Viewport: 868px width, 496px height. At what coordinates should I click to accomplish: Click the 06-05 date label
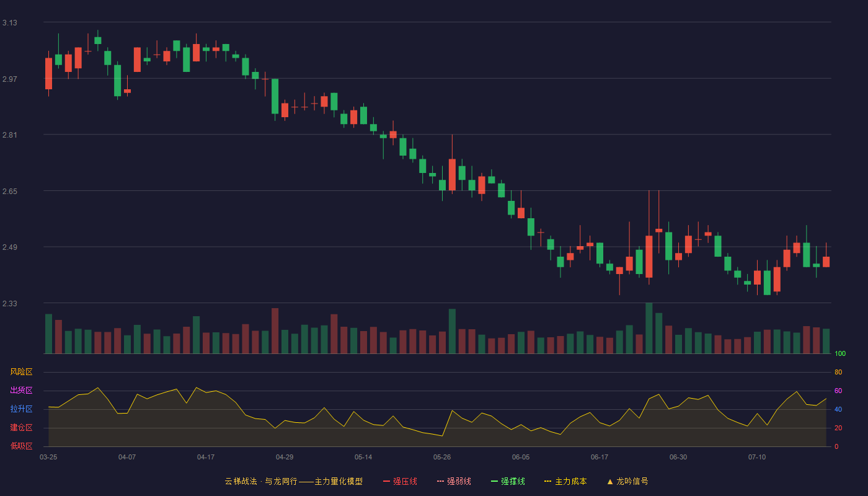tap(521, 457)
